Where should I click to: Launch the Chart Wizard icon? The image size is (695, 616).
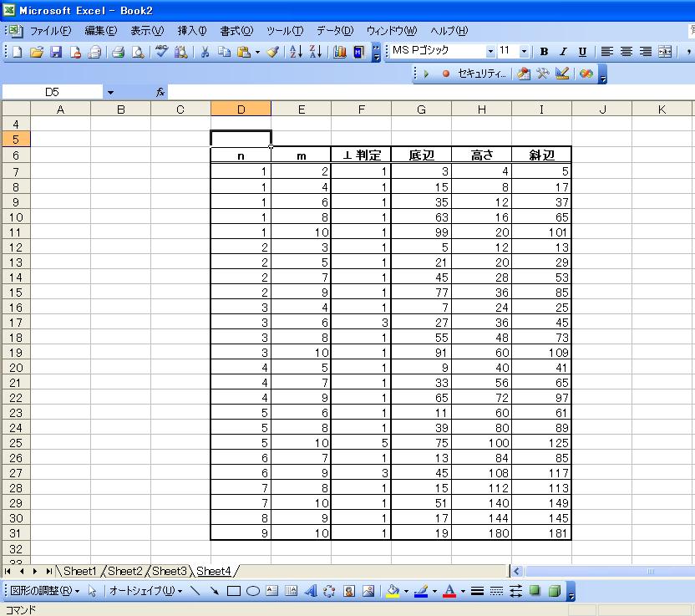tap(340, 52)
